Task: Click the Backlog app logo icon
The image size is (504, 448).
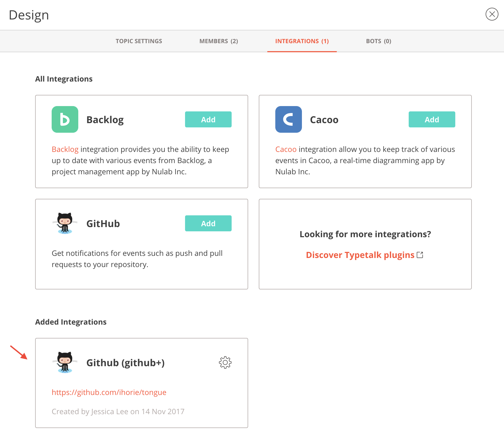Action: [65, 119]
